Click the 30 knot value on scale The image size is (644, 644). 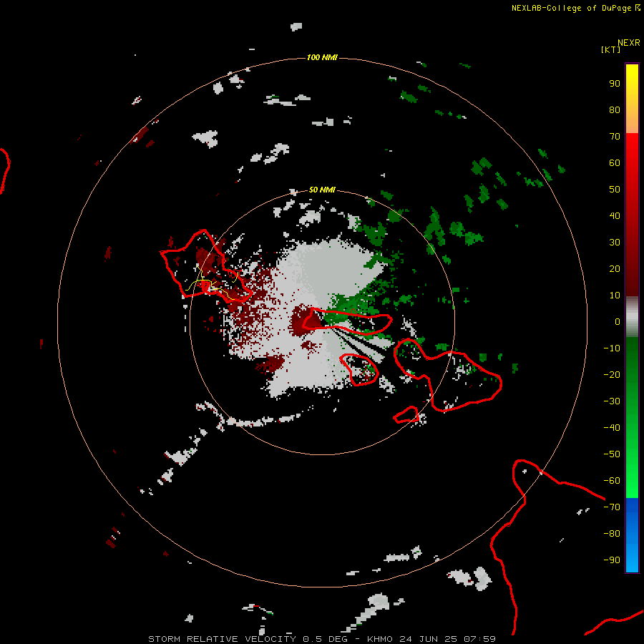coord(615,243)
